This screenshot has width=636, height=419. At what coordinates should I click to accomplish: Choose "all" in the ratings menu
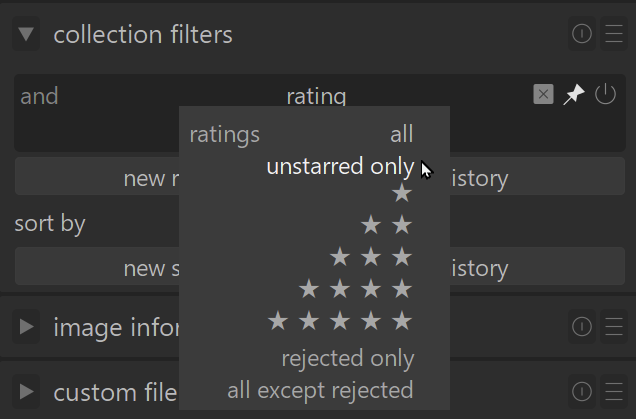[401, 134]
